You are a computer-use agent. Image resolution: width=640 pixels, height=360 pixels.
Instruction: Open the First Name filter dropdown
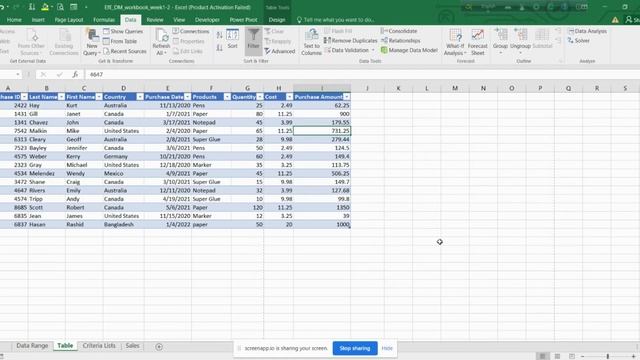pyautogui.click(x=99, y=97)
